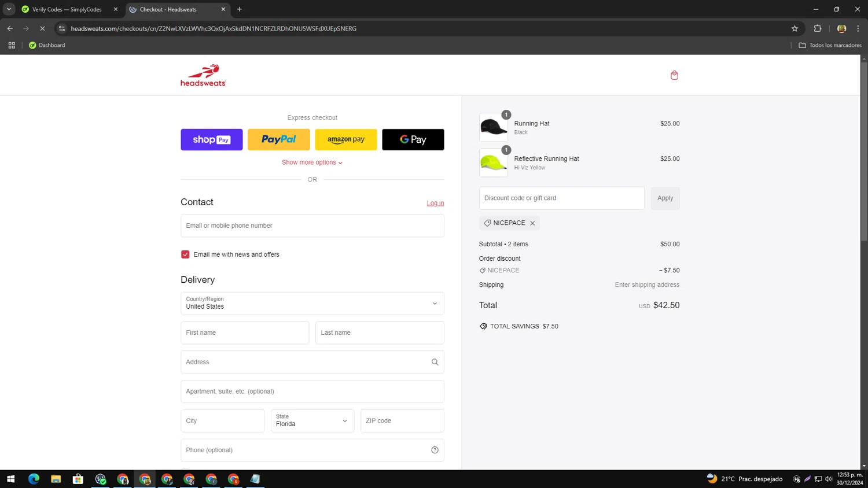Image resolution: width=868 pixels, height=488 pixels.
Task: Click the Total $42.50 amount
Action: coord(666,305)
